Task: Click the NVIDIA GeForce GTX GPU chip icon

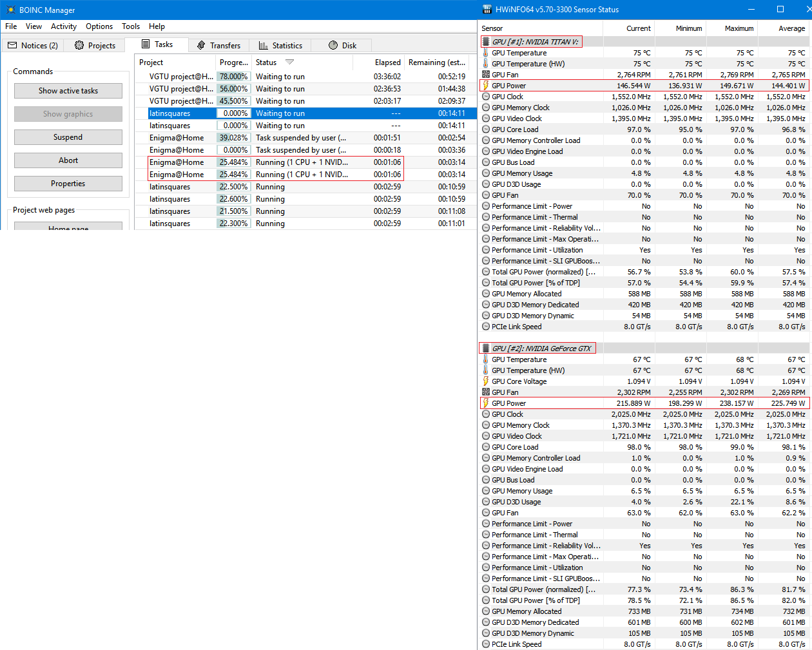Action: pyautogui.click(x=486, y=349)
